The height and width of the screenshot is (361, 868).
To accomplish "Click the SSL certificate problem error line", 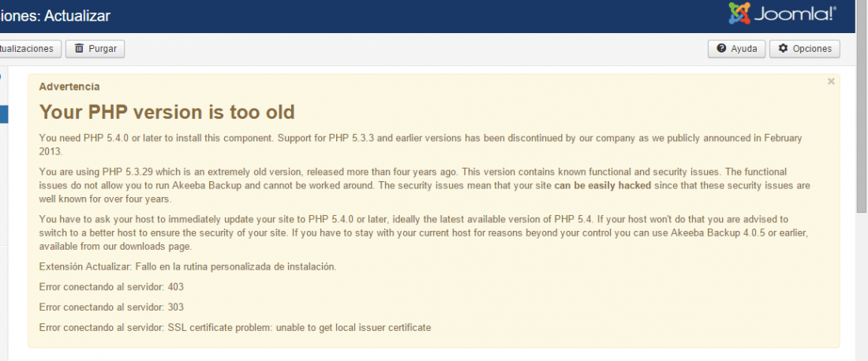I will coord(234,328).
